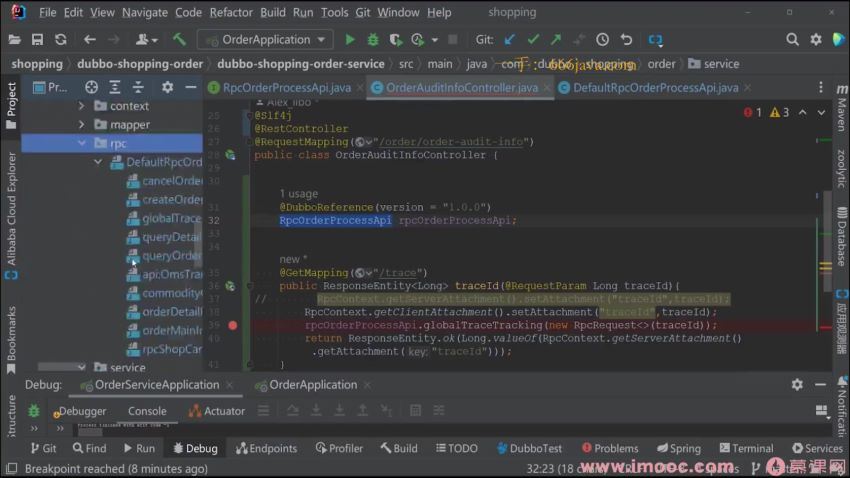Open the Endpoints tool window
The height and width of the screenshot is (478, 850).
pos(266,448)
